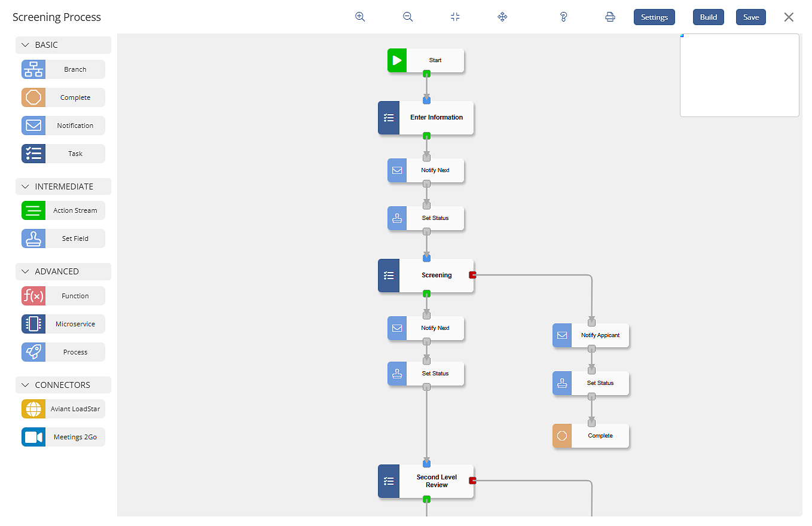Screen dimensions: 812x526
Task: Click the zoom in magnifier icon
Action: coord(360,17)
